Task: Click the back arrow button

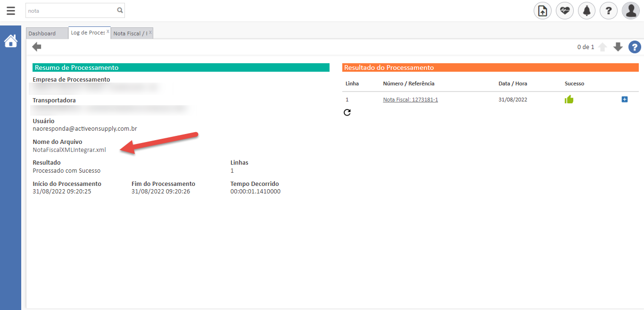Action: (37, 47)
